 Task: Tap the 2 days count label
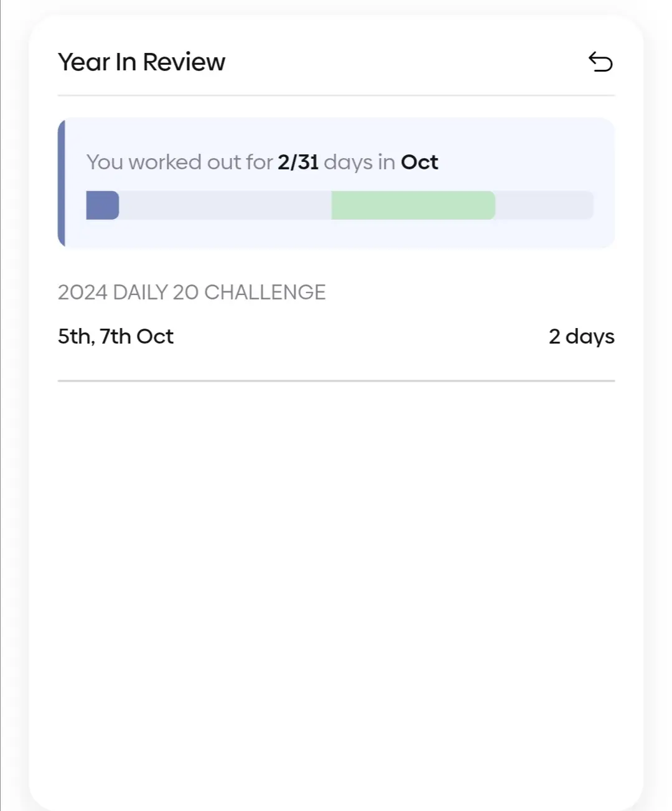[x=581, y=337]
